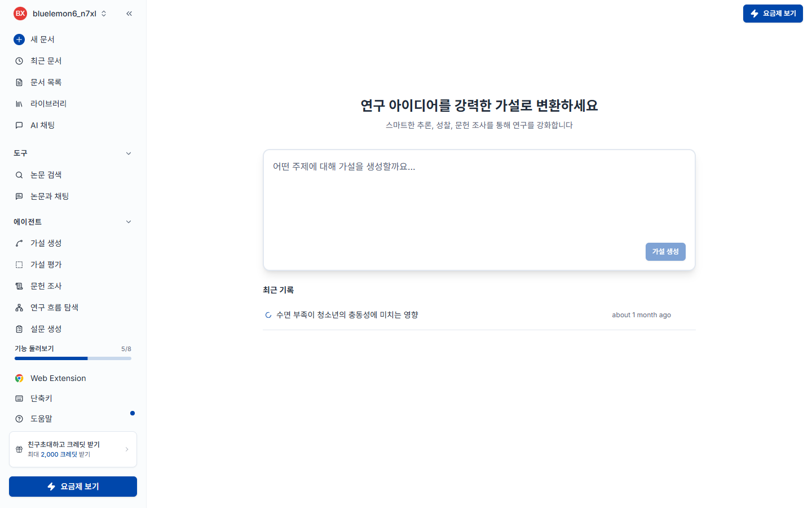
Task: Collapse the sidebar with the double-chevron icon
Action: click(129, 14)
